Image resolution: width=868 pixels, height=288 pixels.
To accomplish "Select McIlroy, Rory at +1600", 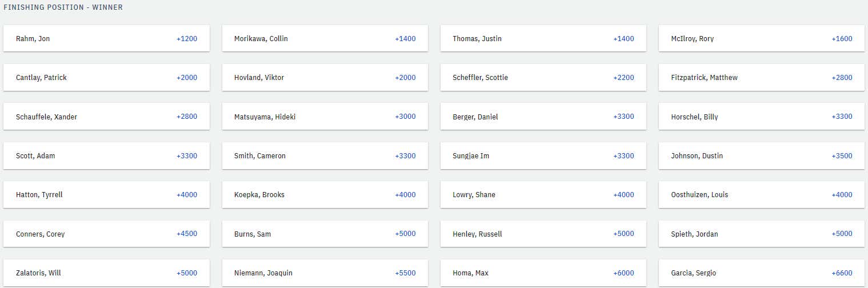I will (762, 38).
